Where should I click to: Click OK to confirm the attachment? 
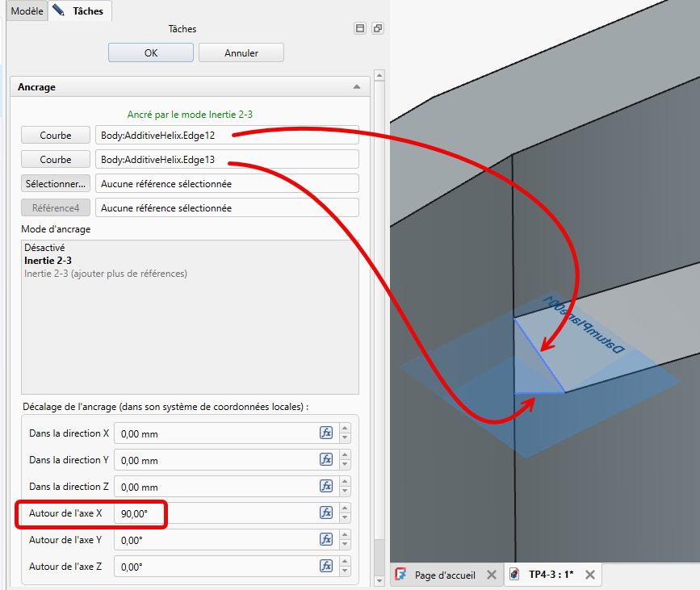point(151,53)
